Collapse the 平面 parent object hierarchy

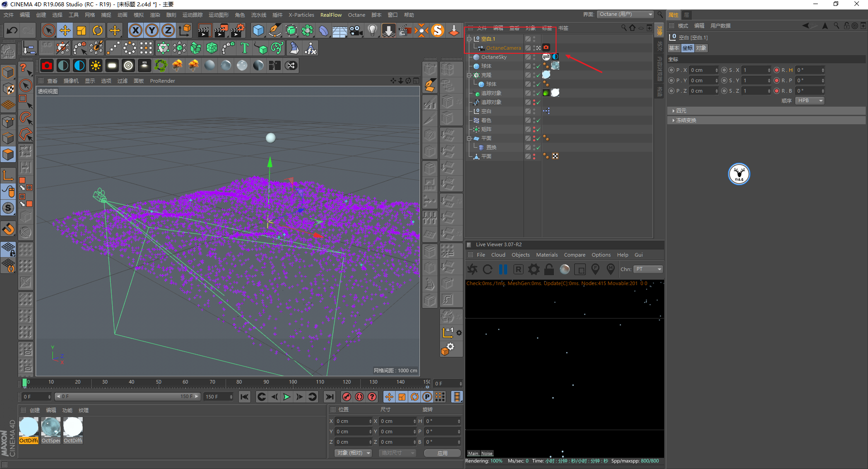pos(469,138)
